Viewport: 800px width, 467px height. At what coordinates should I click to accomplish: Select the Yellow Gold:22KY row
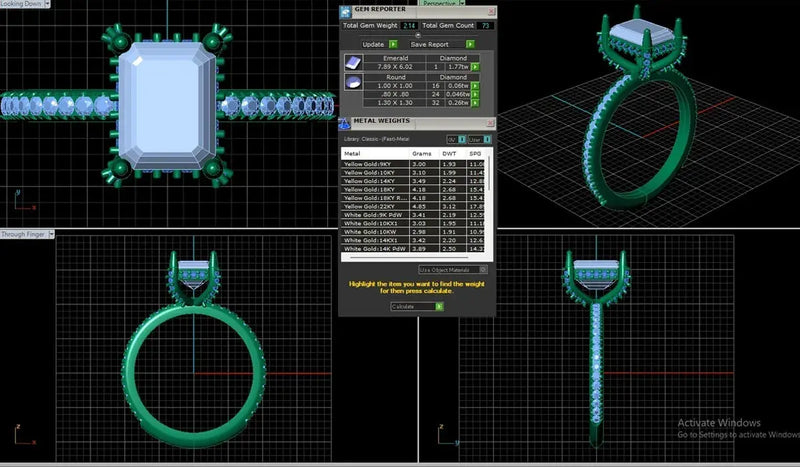[x=413, y=207]
